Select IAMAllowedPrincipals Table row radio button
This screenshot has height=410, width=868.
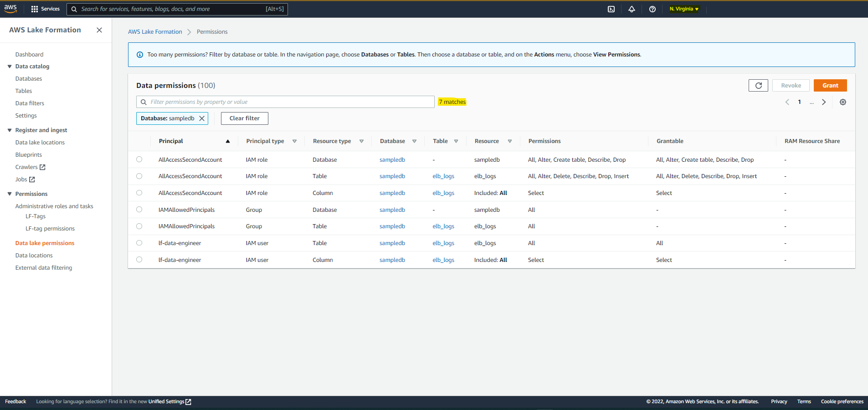click(139, 226)
